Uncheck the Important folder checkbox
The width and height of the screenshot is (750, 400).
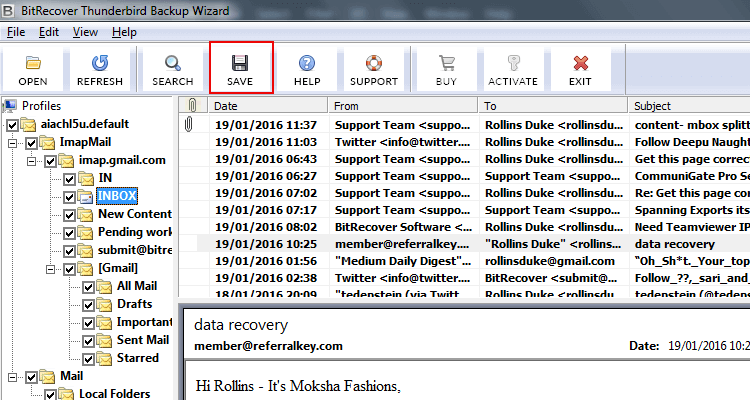point(88,323)
